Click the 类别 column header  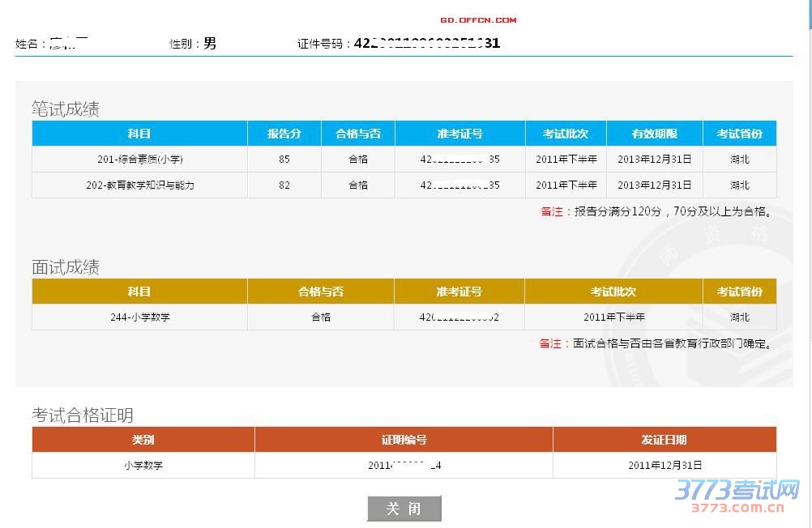[143, 440]
